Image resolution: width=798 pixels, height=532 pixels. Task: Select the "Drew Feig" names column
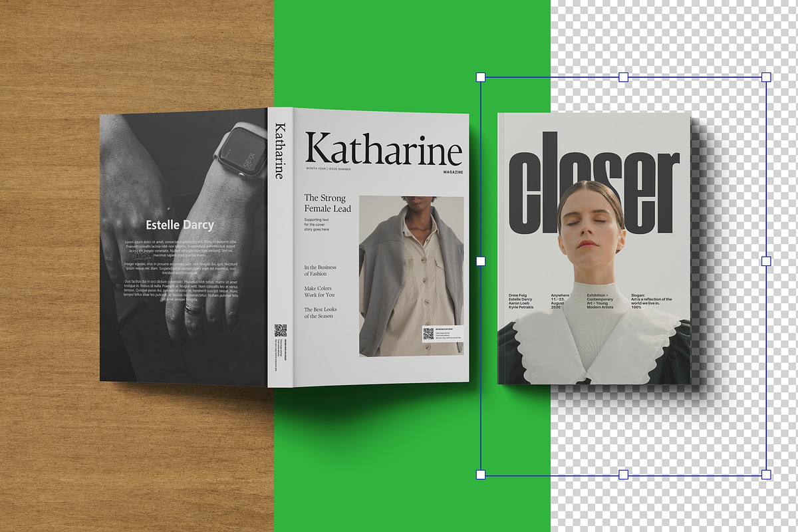(x=521, y=301)
